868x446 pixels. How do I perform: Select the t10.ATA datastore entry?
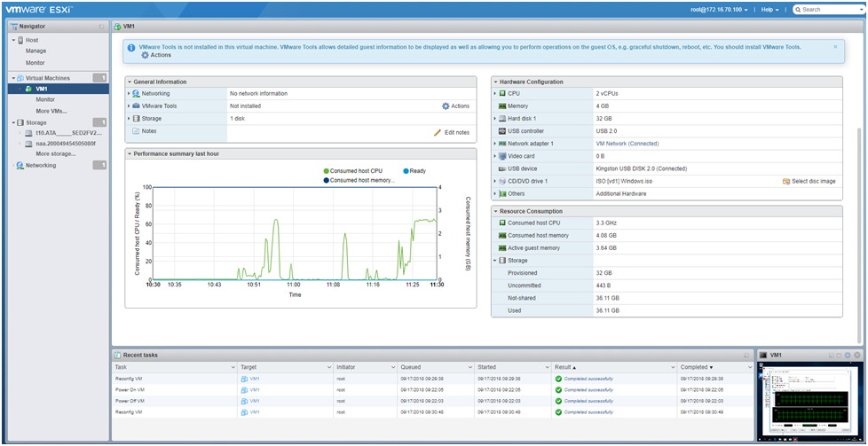click(x=68, y=133)
